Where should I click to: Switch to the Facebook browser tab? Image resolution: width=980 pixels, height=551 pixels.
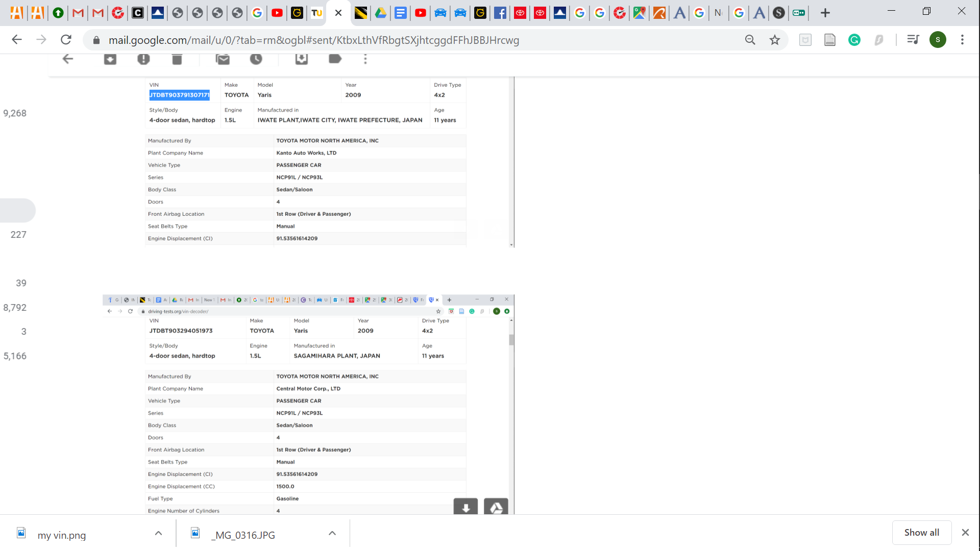click(500, 13)
